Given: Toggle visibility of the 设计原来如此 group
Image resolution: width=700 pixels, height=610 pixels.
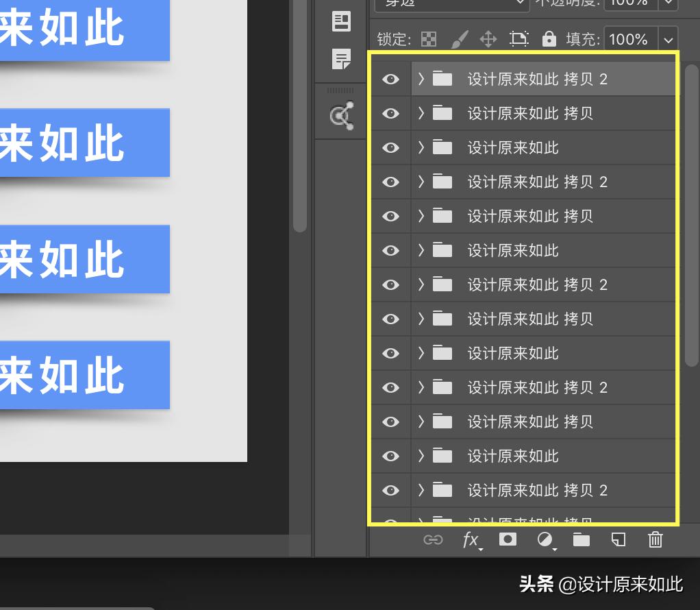Looking at the screenshot, I should 390,147.
